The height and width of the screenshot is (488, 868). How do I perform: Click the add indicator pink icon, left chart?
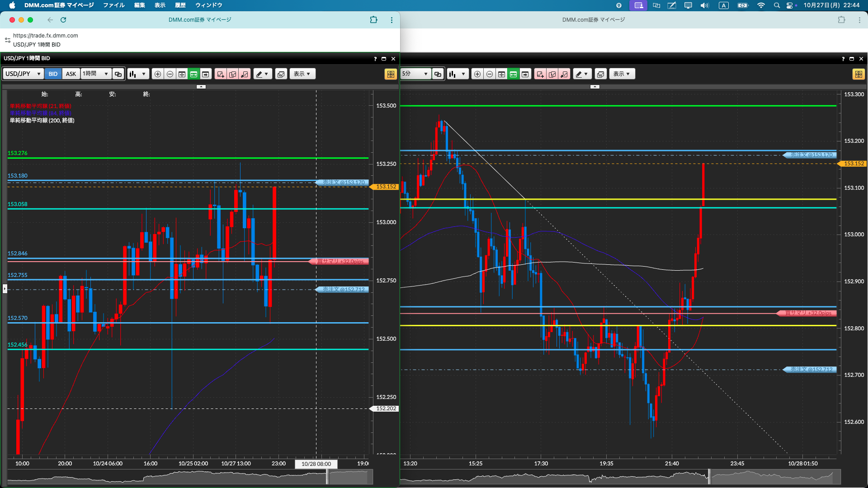(x=221, y=74)
